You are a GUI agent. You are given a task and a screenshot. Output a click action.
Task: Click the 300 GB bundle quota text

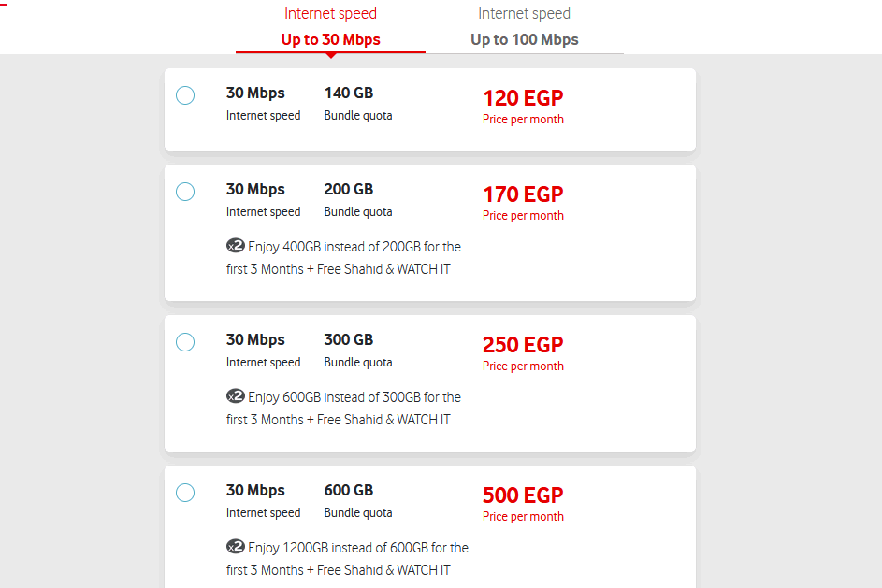(x=349, y=340)
